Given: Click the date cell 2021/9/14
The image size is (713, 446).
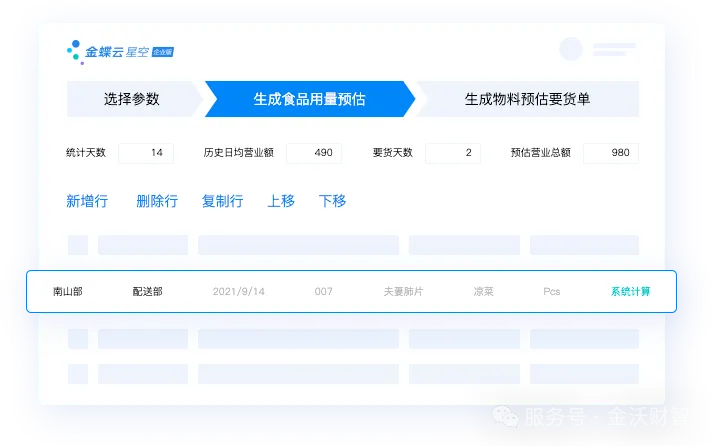Looking at the screenshot, I should (239, 291).
